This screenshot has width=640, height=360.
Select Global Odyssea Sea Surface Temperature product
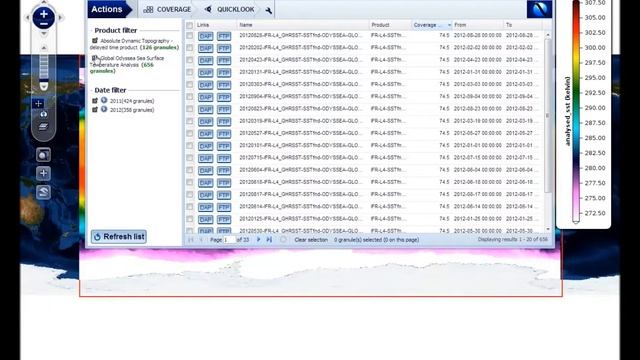(x=127, y=64)
